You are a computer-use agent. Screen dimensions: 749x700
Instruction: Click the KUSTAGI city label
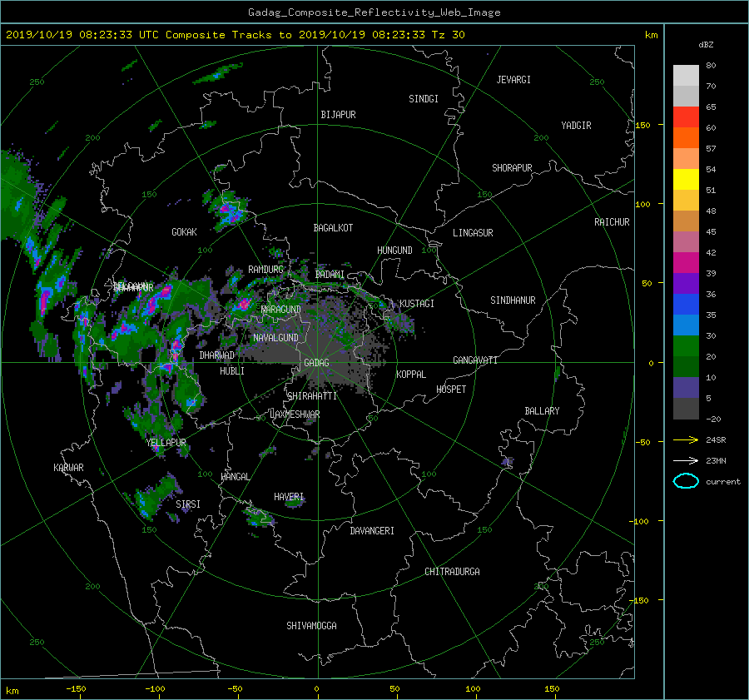point(417,304)
